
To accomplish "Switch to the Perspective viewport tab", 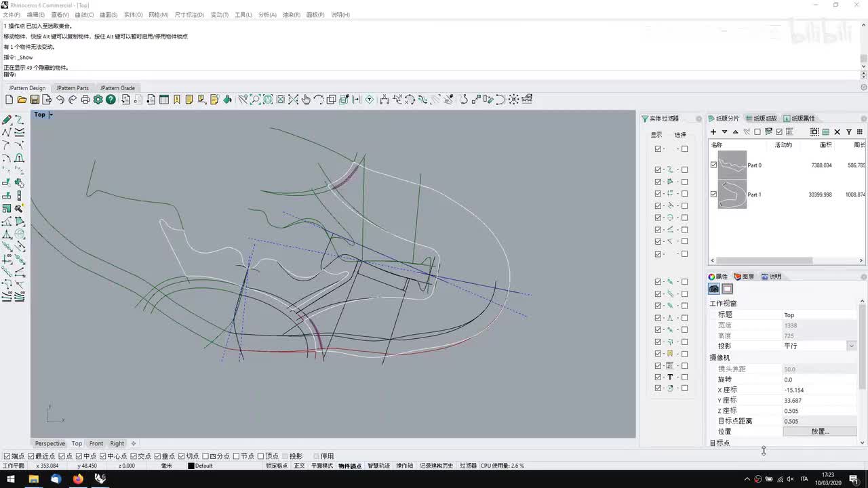I will pos(50,443).
